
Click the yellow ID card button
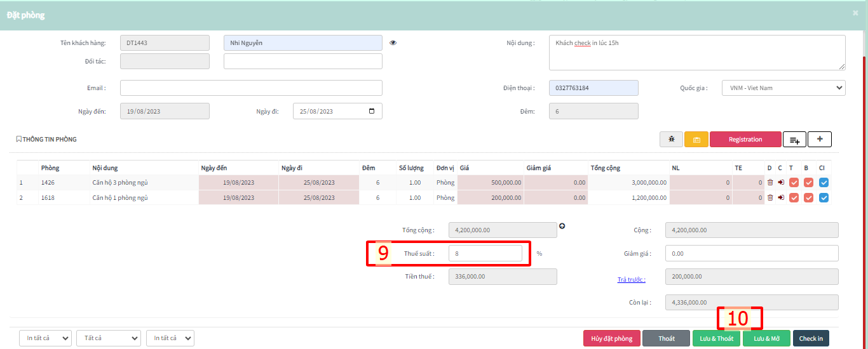(696, 140)
